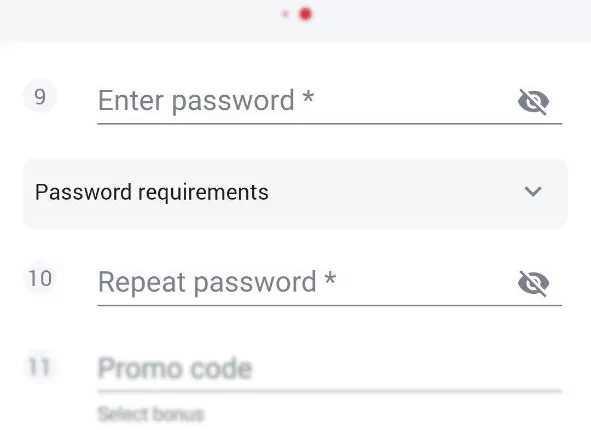Click the step 11 number badge

click(40, 367)
